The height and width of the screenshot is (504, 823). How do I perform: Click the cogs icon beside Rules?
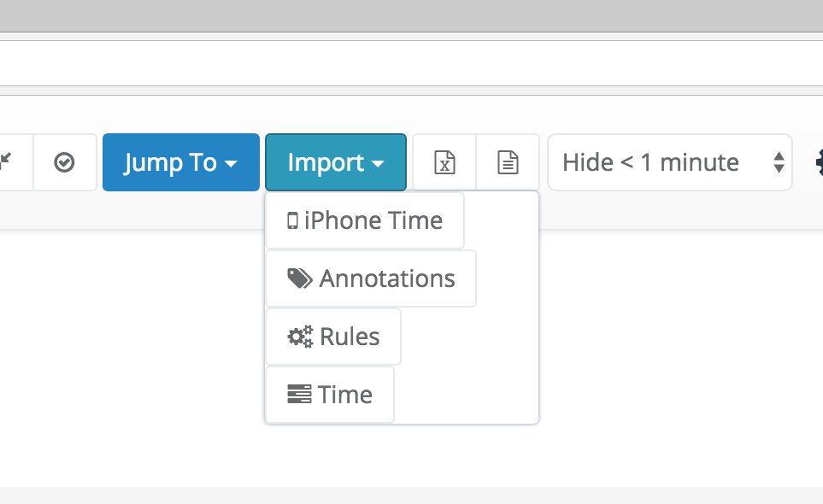click(x=300, y=337)
